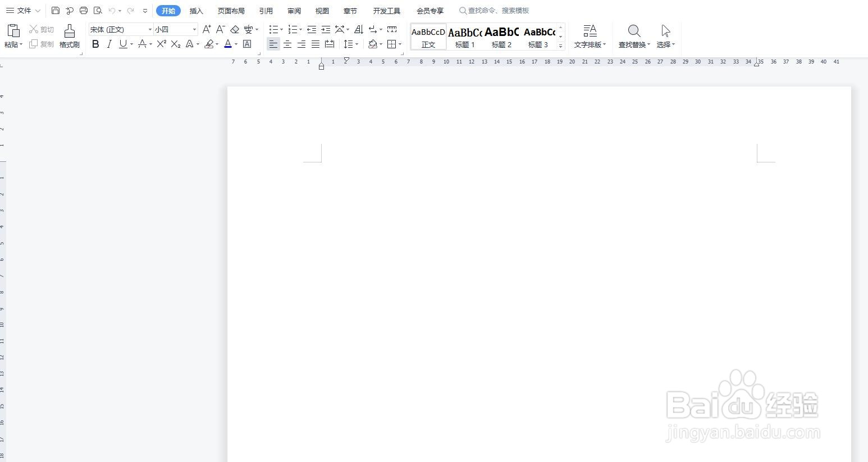Click the Text Layout (文字排版) icon
Image resolution: width=868 pixels, height=462 pixels.
(x=590, y=31)
